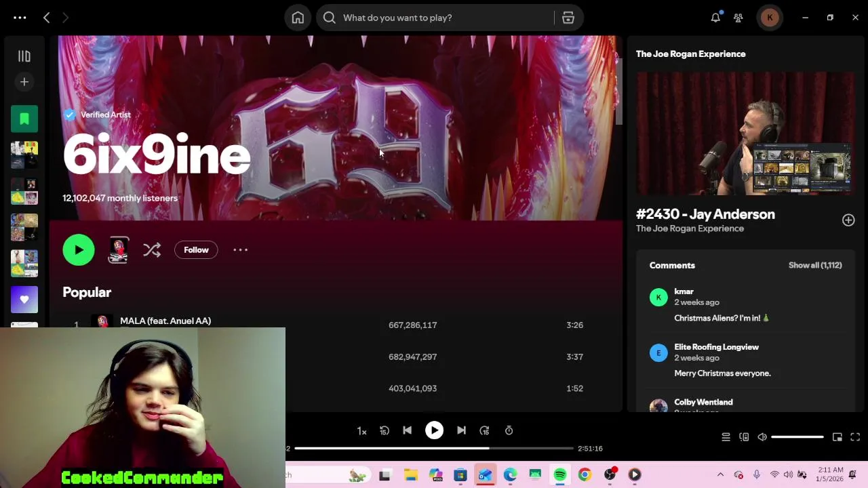This screenshot has width=868, height=488.
Task: Change playback speed 1x
Action: pyautogui.click(x=361, y=431)
